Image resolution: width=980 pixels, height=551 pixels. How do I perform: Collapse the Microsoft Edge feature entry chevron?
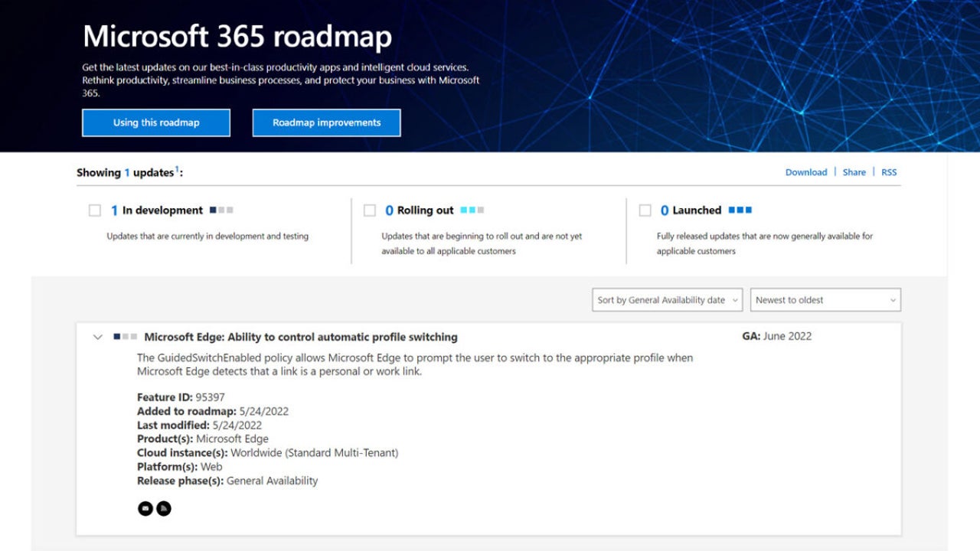(97, 337)
